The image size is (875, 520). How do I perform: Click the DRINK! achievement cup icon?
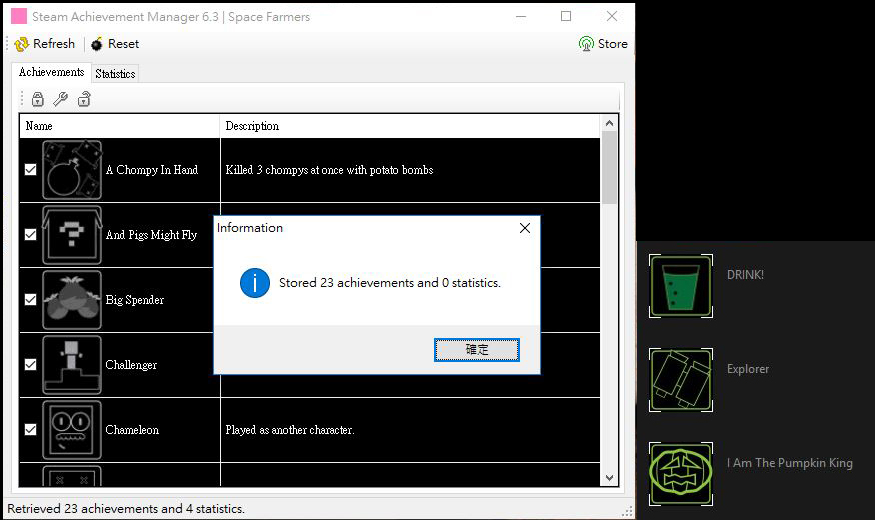click(681, 286)
